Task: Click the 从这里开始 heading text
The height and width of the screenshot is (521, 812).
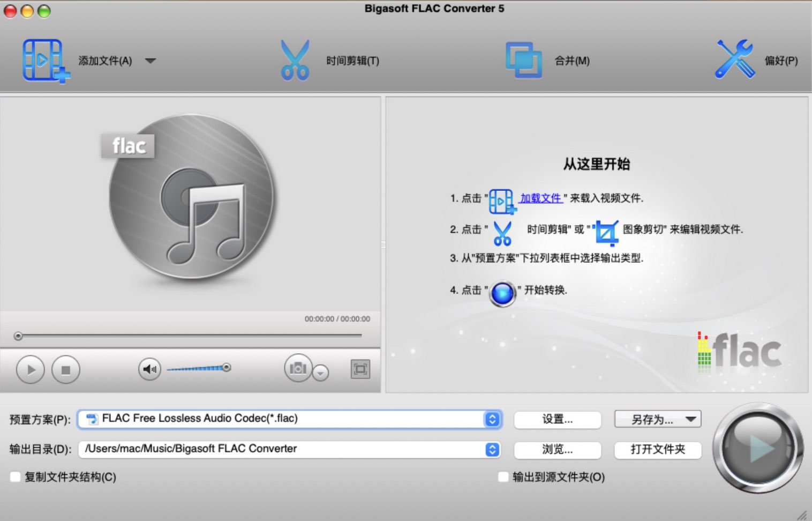Action: click(x=596, y=164)
